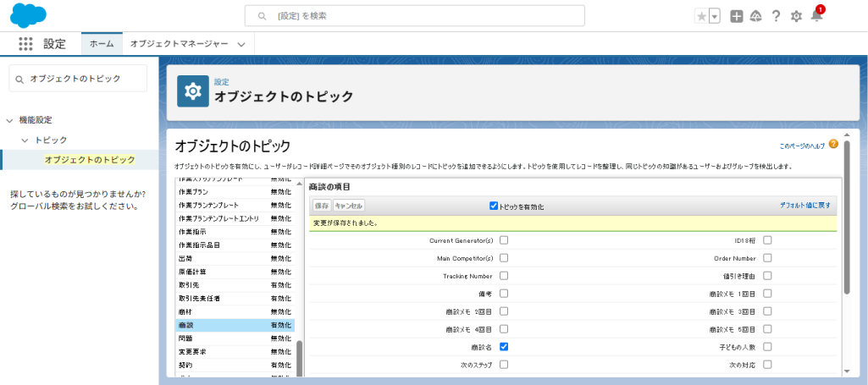Click the 保存 button
This screenshot has width=868, height=385.
coord(322,206)
